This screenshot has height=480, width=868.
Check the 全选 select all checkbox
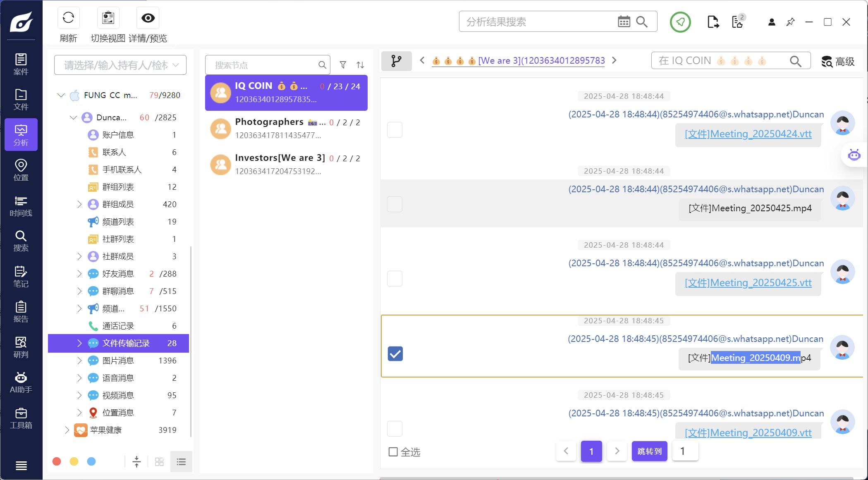click(393, 451)
